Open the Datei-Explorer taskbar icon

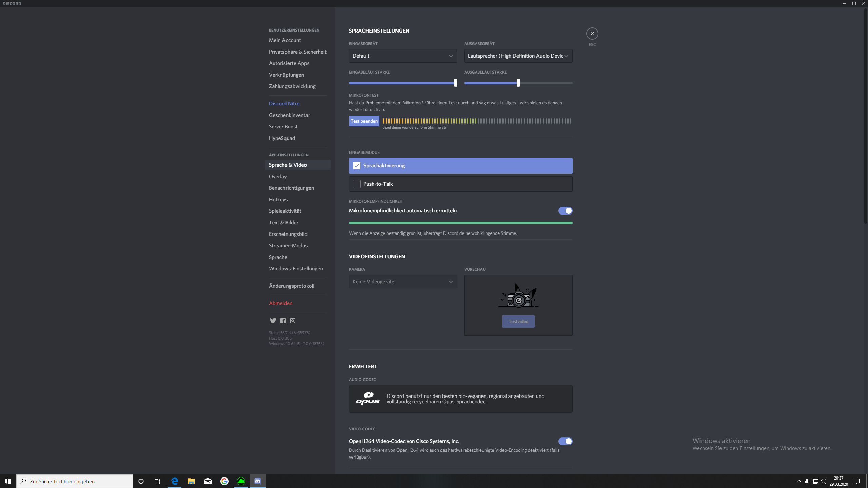[191, 481]
